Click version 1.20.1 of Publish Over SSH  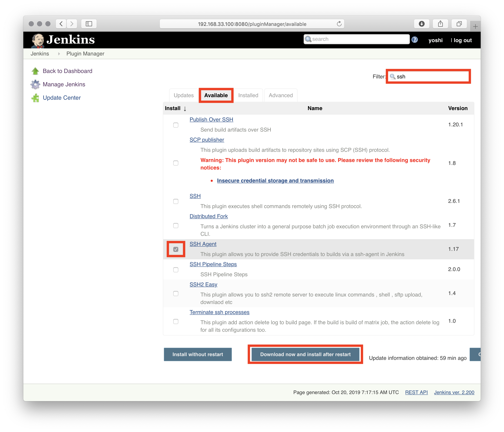[x=456, y=125]
